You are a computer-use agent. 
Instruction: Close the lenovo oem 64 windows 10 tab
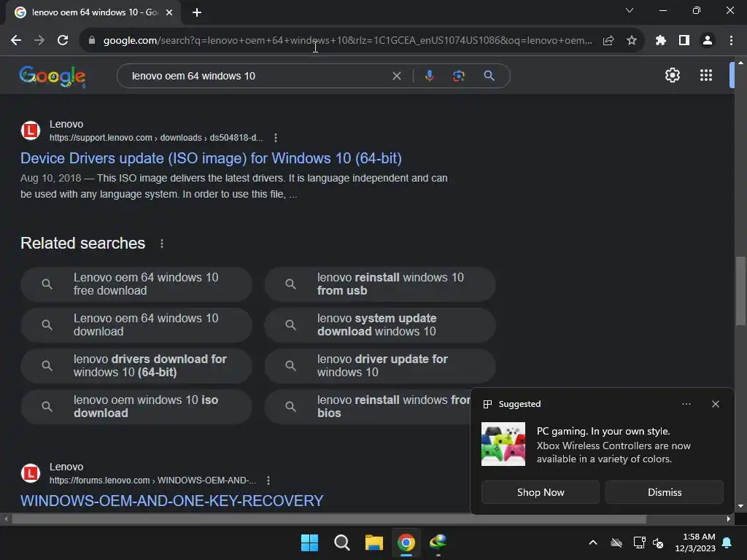pyautogui.click(x=169, y=12)
